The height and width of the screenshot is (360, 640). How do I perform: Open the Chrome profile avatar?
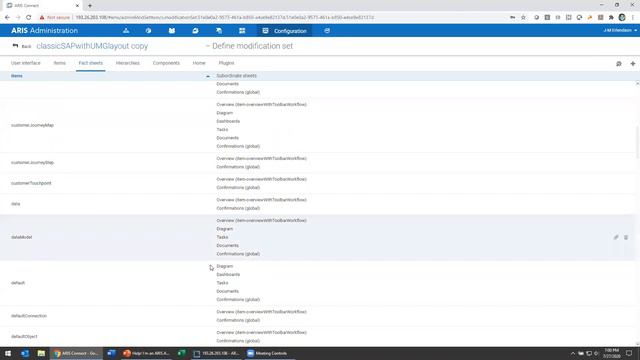coord(622,18)
